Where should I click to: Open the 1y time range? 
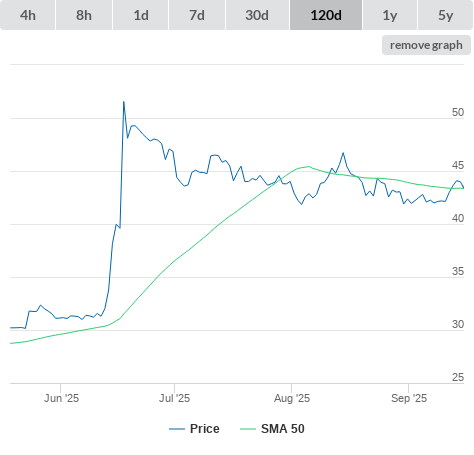[x=390, y=15]
